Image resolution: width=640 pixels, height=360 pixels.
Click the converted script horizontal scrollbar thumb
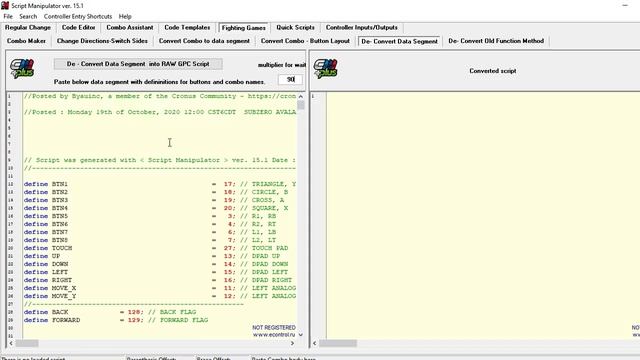click(x=338, y=343)
